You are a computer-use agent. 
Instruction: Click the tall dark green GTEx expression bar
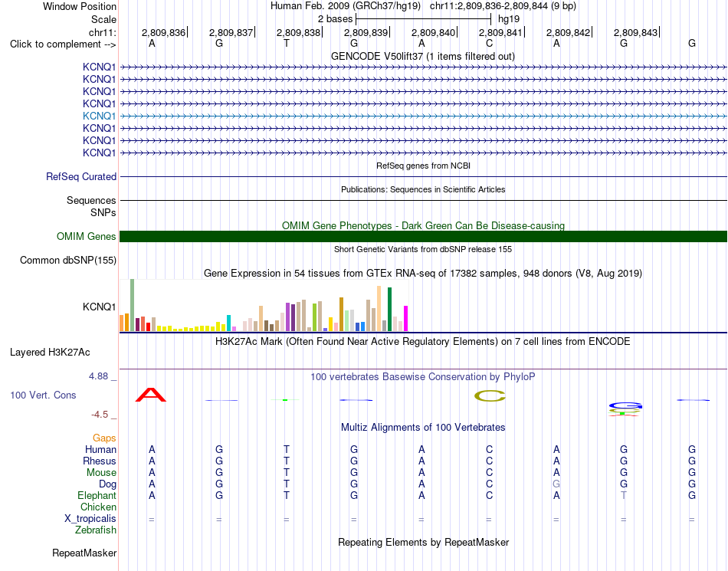(389, 309)
